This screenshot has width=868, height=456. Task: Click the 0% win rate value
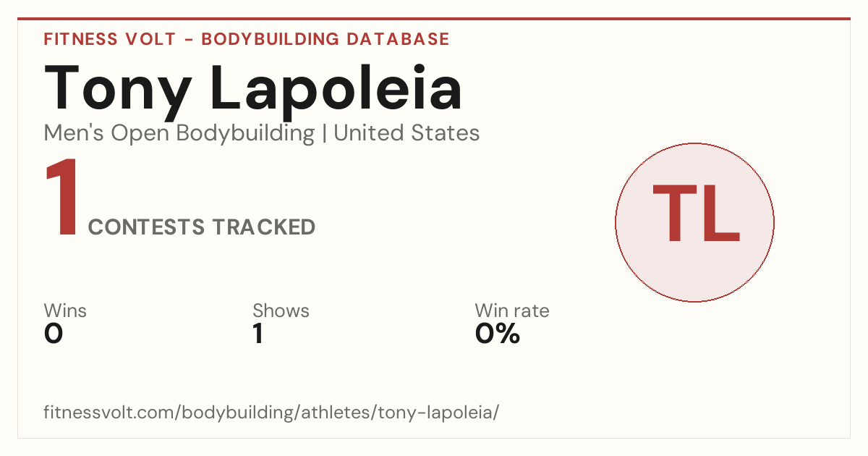498,334
